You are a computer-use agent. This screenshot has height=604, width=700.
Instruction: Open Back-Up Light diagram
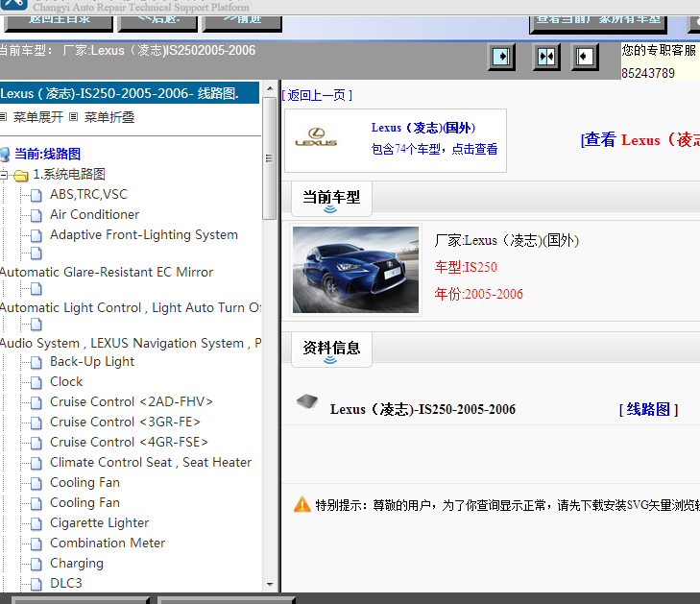(x=92, y=362)
